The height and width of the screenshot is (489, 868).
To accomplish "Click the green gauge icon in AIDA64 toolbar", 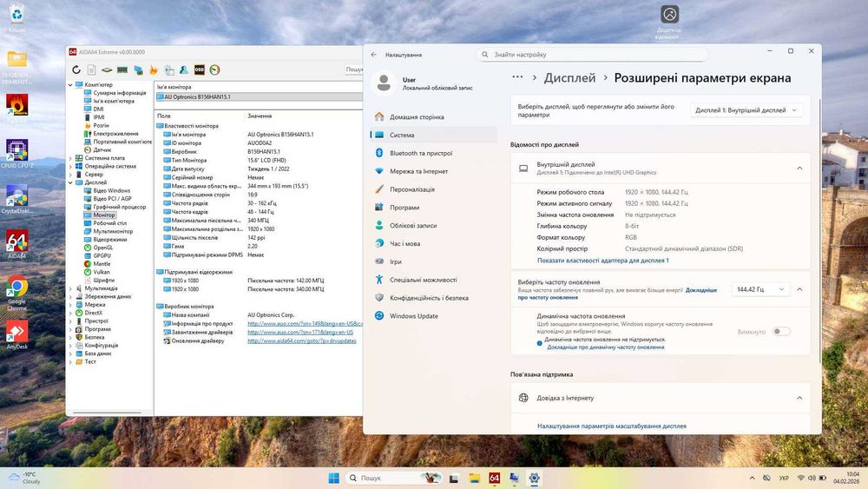I will pyautogui.click(x=214, y=69).
